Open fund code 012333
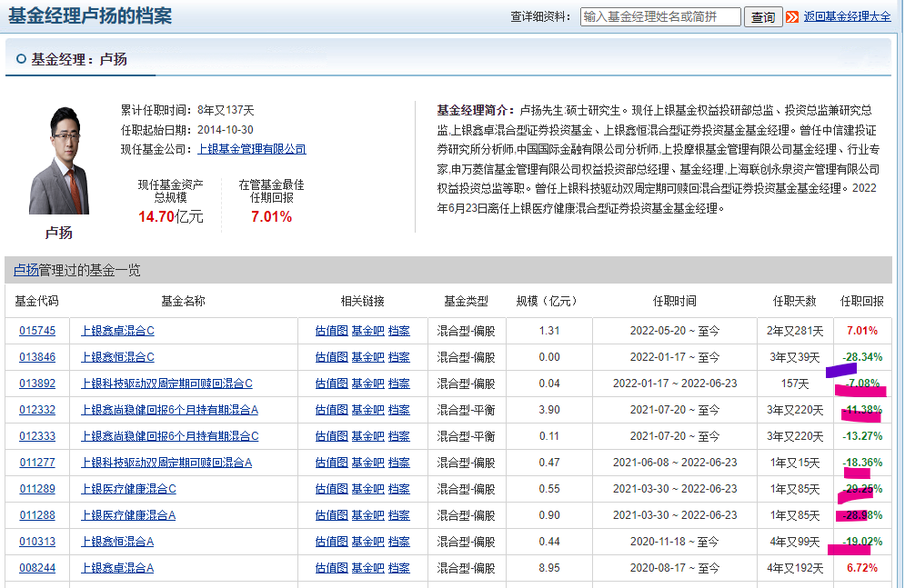Screen dimensions: 905x588 37,436
